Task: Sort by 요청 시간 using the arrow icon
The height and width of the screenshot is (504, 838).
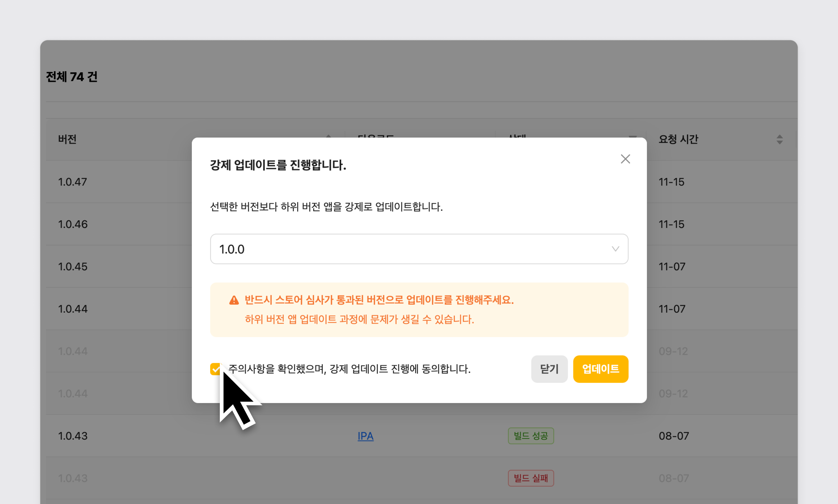Action: click(x=780, y=139)
